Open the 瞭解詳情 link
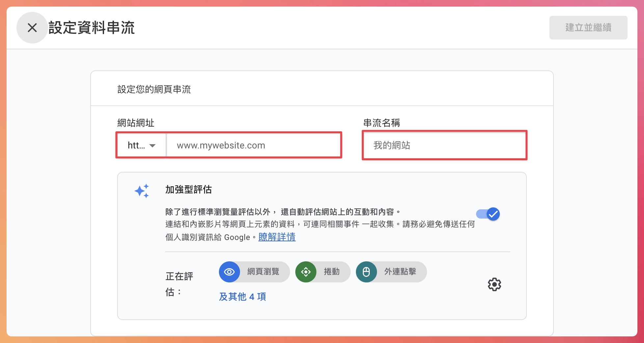Viewport: 644px width, 343px height. pos(277,237)
